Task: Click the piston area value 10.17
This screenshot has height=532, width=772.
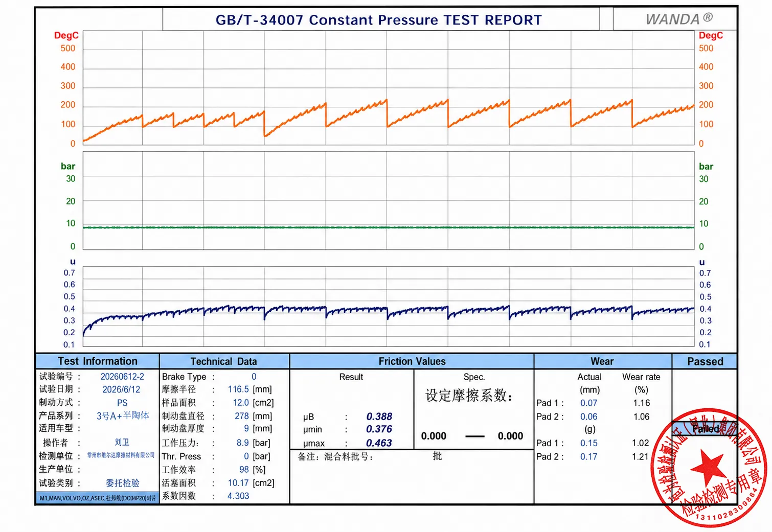Action: pyautogui.click(x=238, y=482)
